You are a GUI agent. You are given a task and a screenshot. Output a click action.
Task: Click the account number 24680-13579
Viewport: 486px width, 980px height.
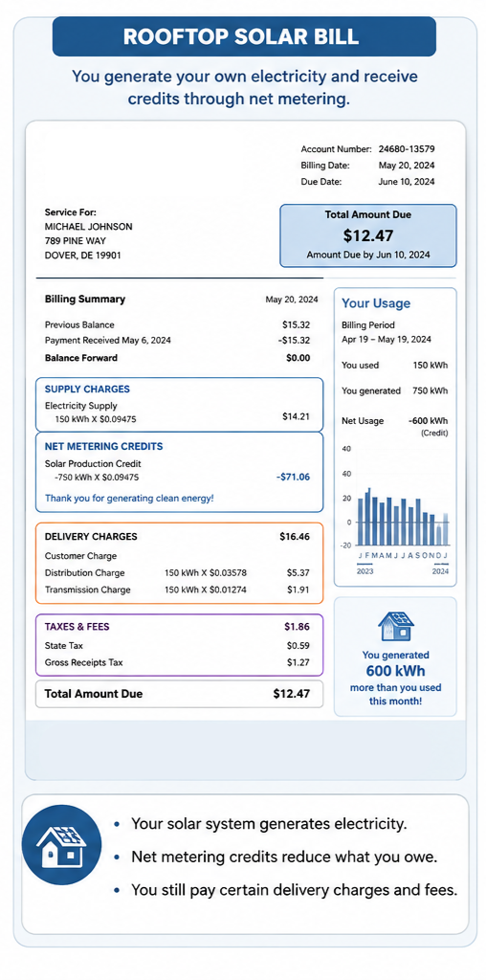(x=407, y=148)
